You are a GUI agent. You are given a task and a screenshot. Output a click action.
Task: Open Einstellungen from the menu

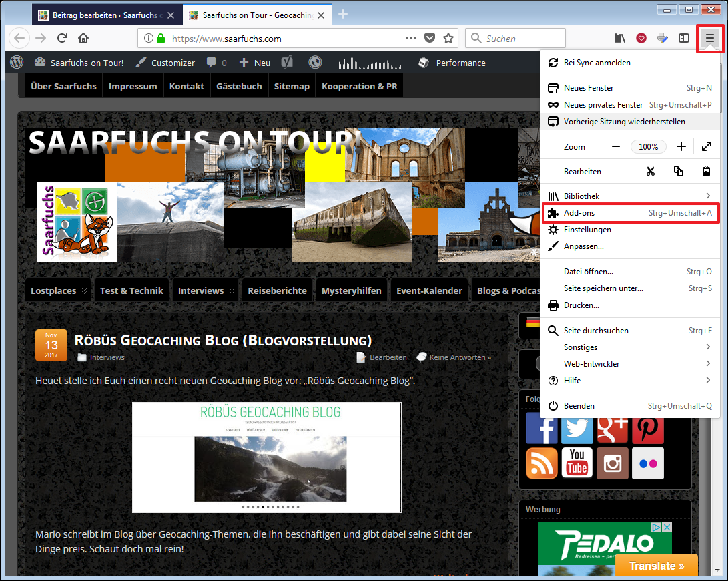tap(629, 230)
